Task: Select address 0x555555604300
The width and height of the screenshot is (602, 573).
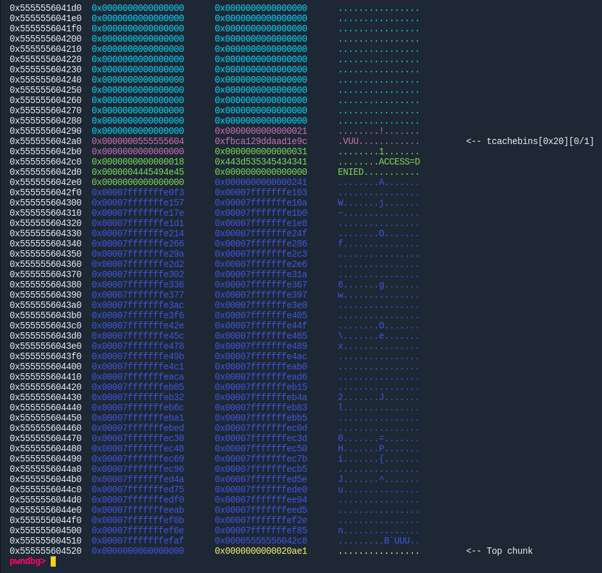Action: pos(45,203)
